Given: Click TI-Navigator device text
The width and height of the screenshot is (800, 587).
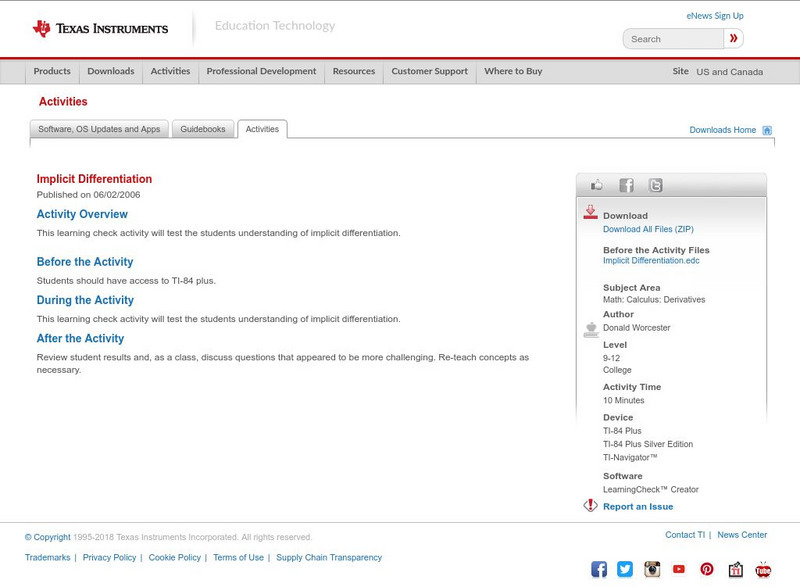Looking at the screenshot, I should pos(630,457).
